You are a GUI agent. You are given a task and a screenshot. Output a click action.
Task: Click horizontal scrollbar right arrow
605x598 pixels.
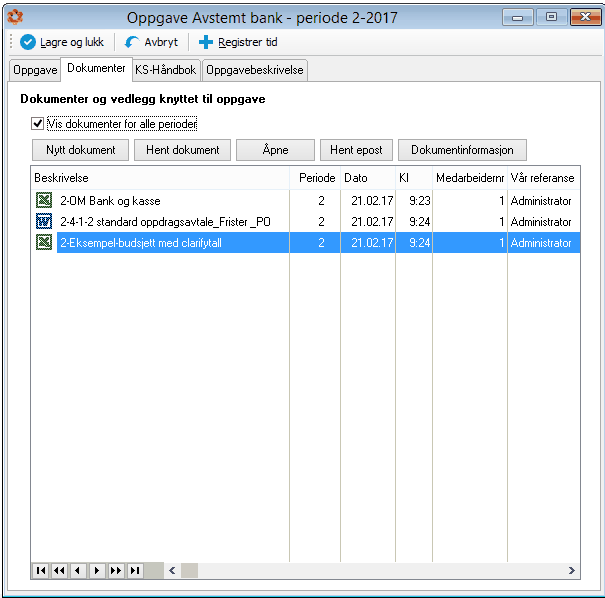pyautogui.click(x=571, y=570)
